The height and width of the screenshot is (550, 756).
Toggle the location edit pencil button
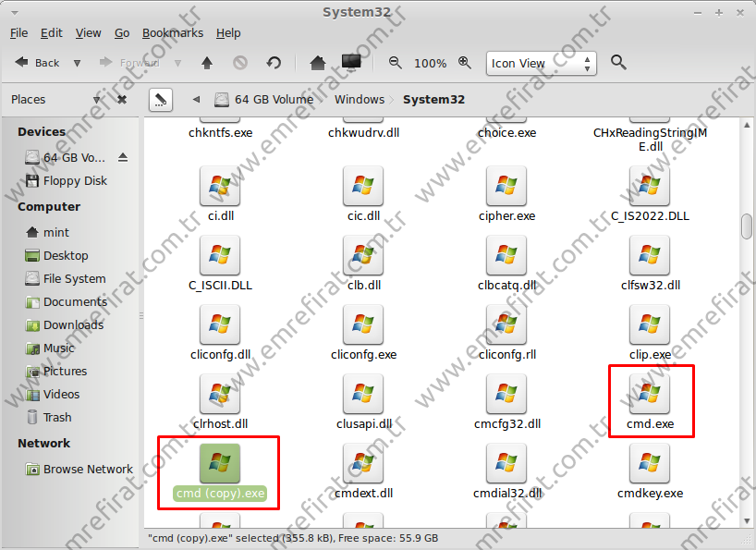tap(160, 99)
